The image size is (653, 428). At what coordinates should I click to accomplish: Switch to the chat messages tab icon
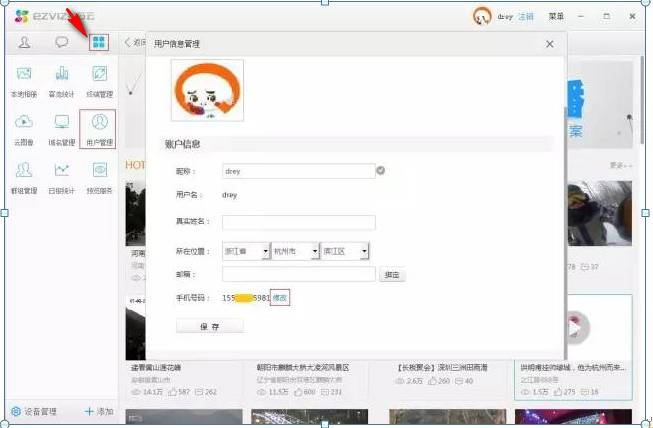pos(62,42)
